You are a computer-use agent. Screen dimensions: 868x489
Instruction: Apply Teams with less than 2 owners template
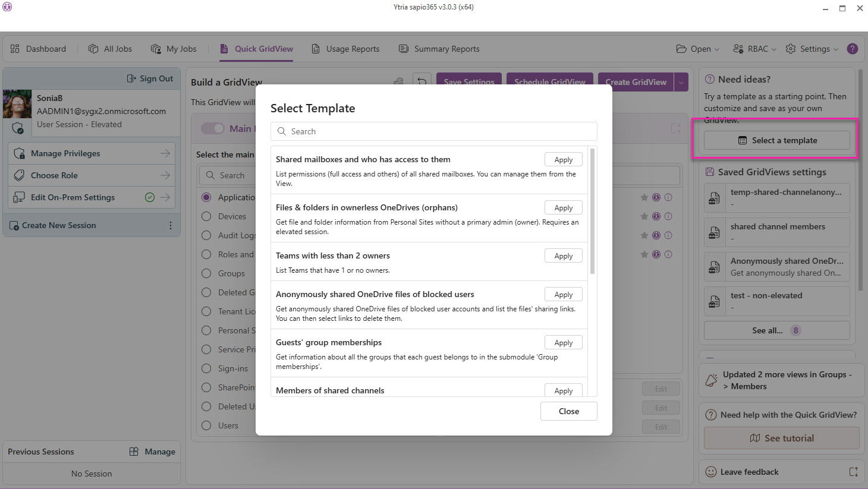pos(563,255)
